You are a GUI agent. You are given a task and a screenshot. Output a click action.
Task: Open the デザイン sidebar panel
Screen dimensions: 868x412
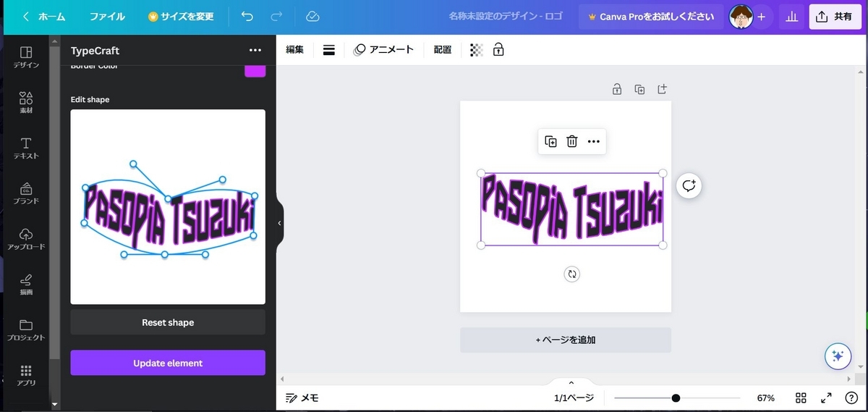pyautogui.click(x=26, y=57)
